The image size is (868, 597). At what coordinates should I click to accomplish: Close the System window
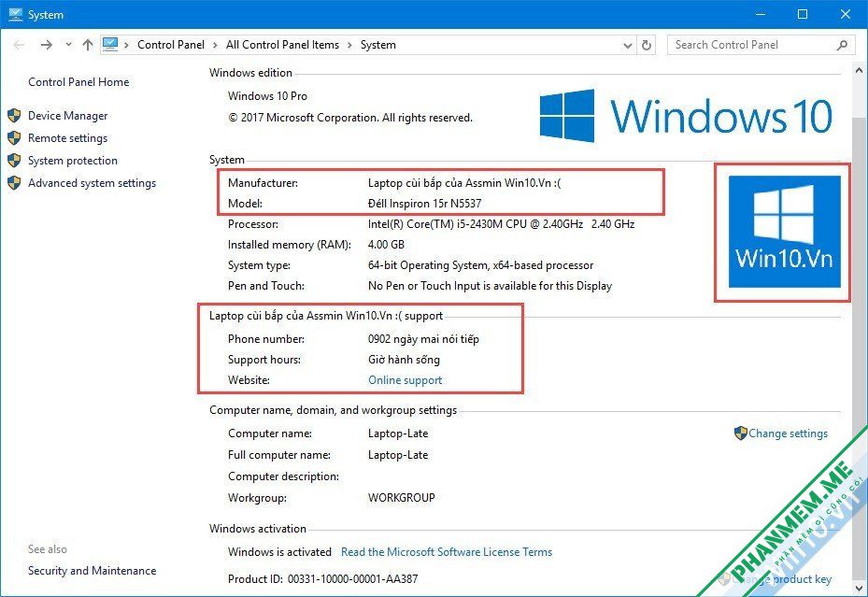tap(846, 14)
